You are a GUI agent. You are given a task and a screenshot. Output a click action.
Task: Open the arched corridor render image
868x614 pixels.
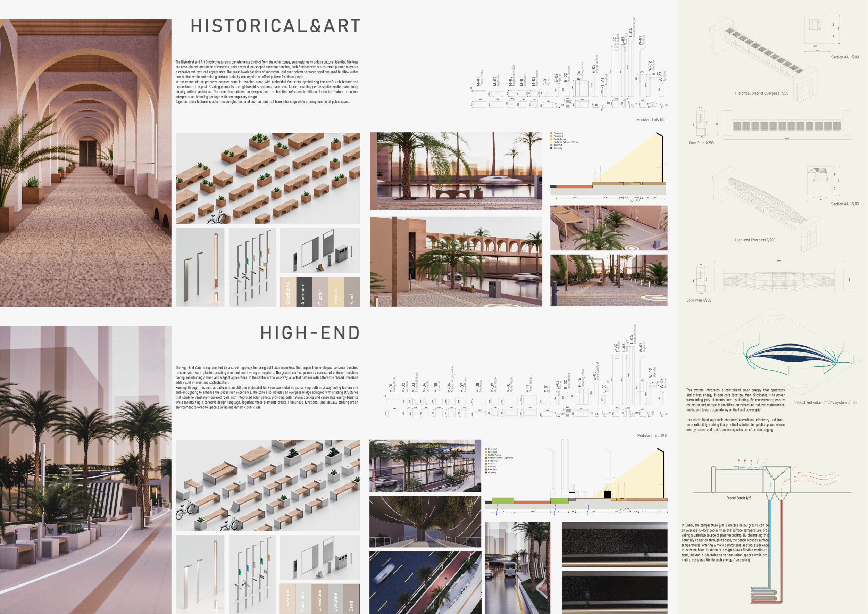[x=85, y=163]
